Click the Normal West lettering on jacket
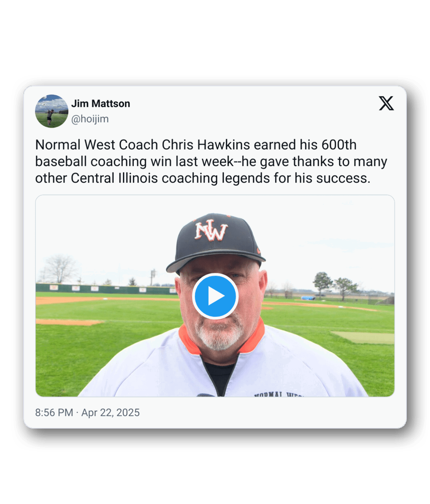430x504 pixels. [x=278, y=394]
